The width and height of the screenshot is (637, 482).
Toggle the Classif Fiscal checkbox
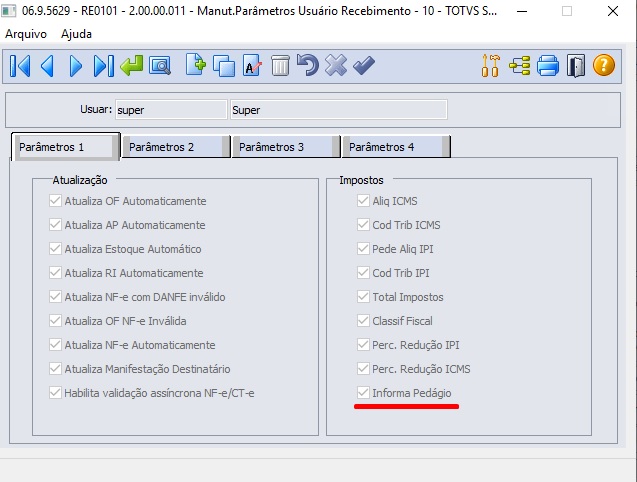click(x=363, y=321)
